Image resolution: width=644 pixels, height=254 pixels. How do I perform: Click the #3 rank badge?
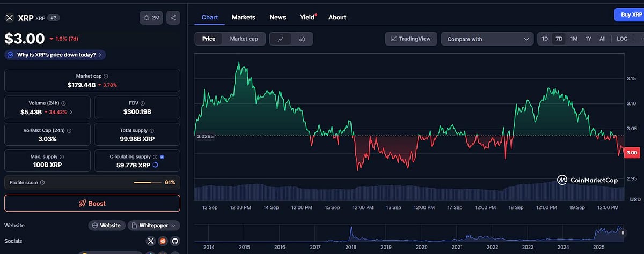click(54, 18)
